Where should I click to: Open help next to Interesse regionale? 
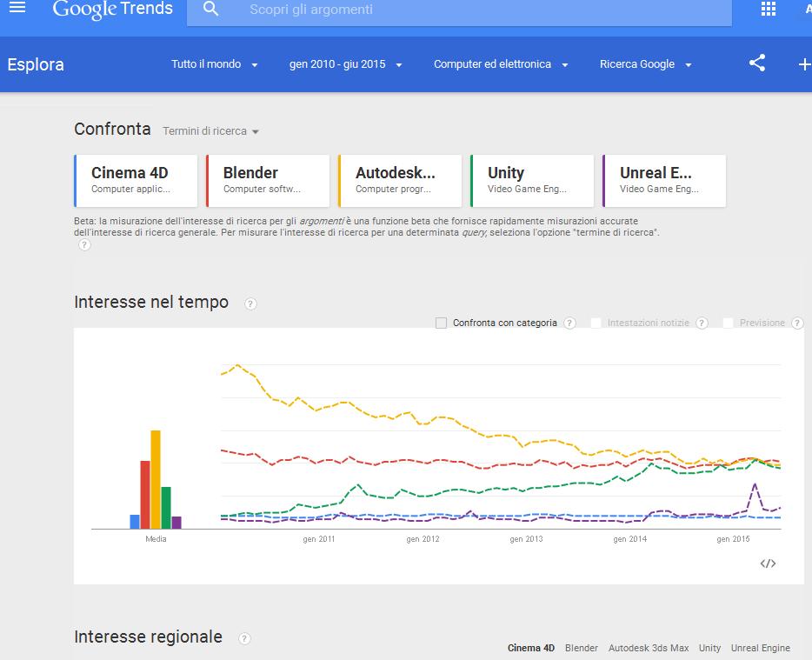[244, 638]
